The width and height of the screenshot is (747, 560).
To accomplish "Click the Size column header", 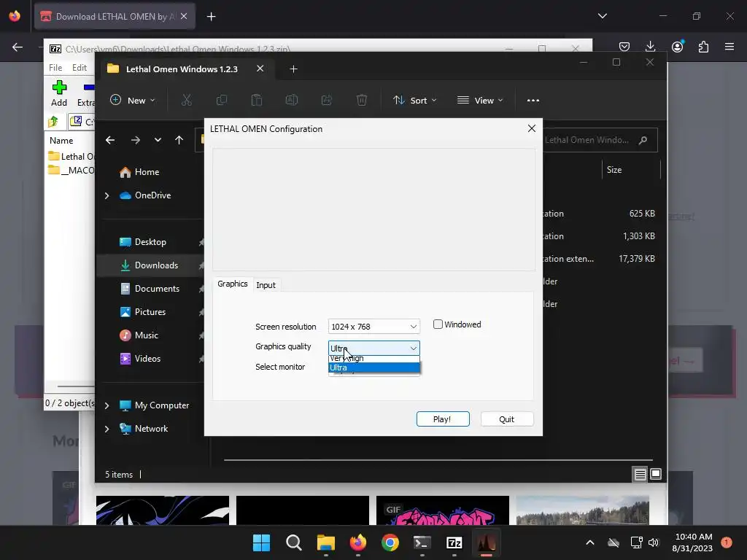I will (x=631, y=169).
